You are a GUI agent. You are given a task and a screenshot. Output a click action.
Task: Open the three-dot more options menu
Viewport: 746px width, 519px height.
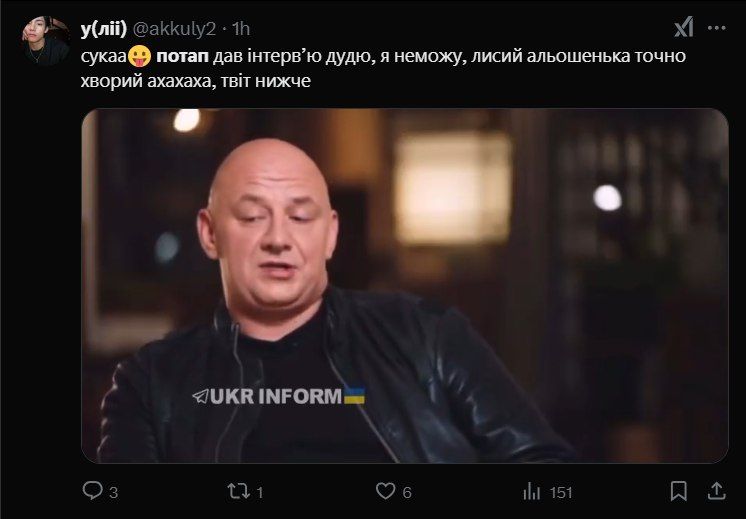tap(717, 28)
